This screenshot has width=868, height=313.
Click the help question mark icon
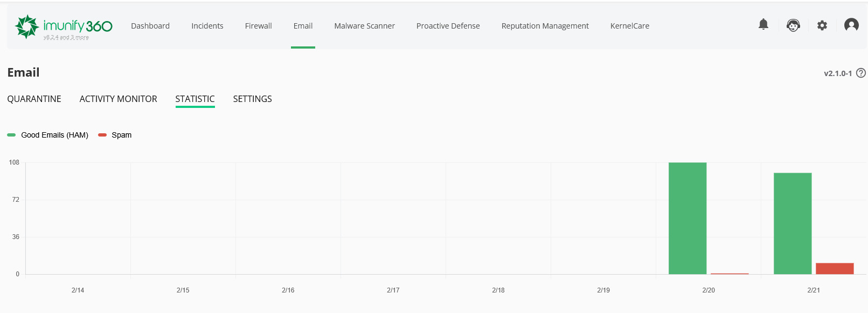861,73
